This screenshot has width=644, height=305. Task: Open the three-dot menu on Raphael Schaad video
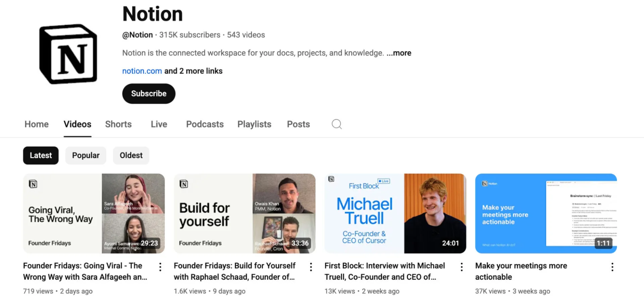pyautogui.click(x=311, y=266)
